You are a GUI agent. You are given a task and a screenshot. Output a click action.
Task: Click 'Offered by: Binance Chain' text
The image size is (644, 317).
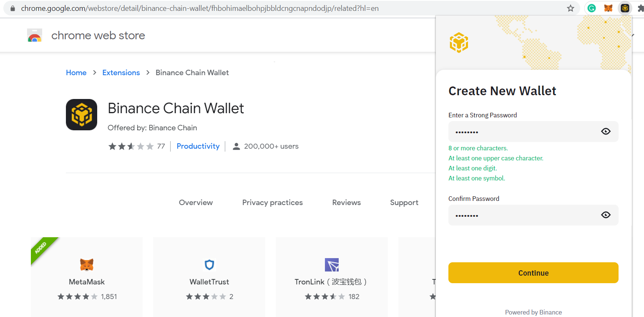coord(152,128)
